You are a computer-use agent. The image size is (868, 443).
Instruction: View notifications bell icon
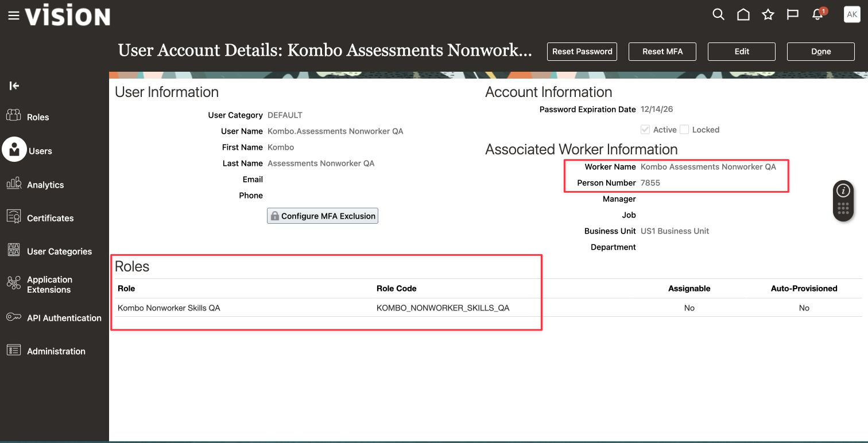click(x=818, y=14)
